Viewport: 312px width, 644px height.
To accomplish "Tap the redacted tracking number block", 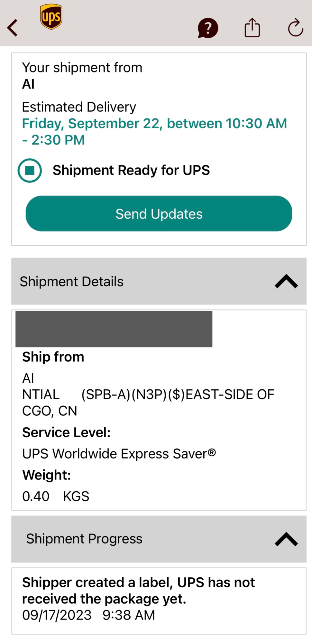I will pyautogui.click(x=114, y=329).
